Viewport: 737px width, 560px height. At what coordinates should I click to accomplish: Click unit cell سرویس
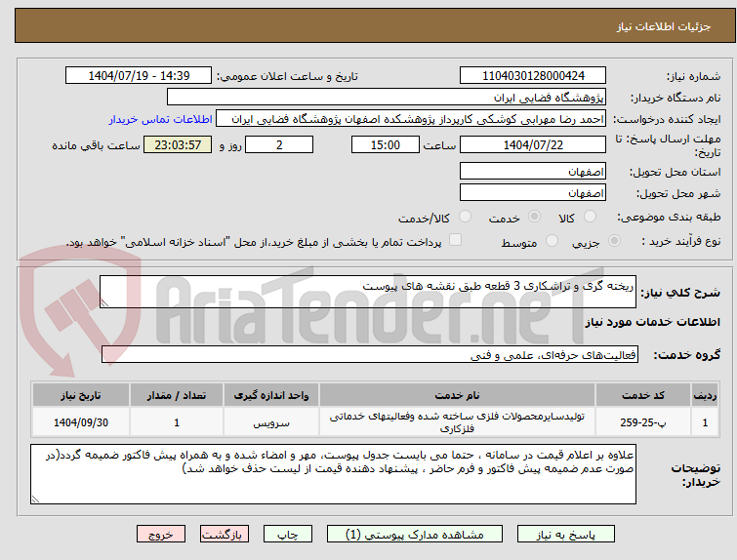[x=271, y=422]
